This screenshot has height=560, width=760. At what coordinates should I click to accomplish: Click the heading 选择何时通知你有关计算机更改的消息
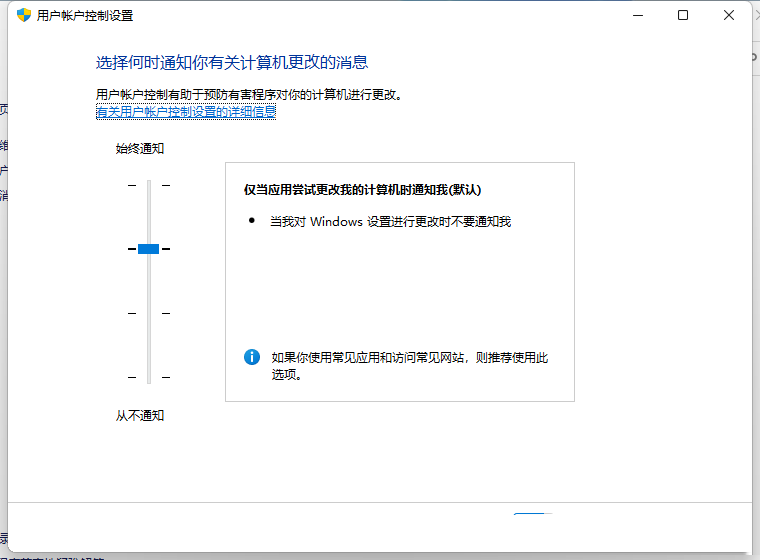[x=232, y=63]
